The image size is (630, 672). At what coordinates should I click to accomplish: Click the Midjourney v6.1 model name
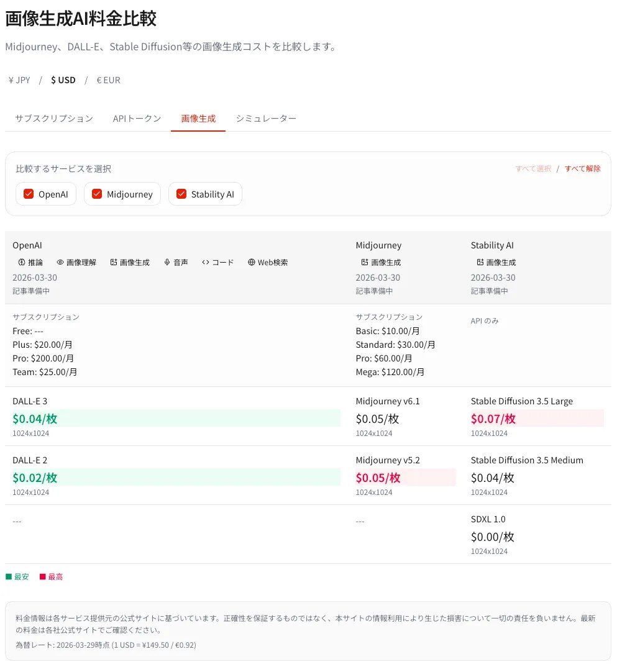coord(388,402)
